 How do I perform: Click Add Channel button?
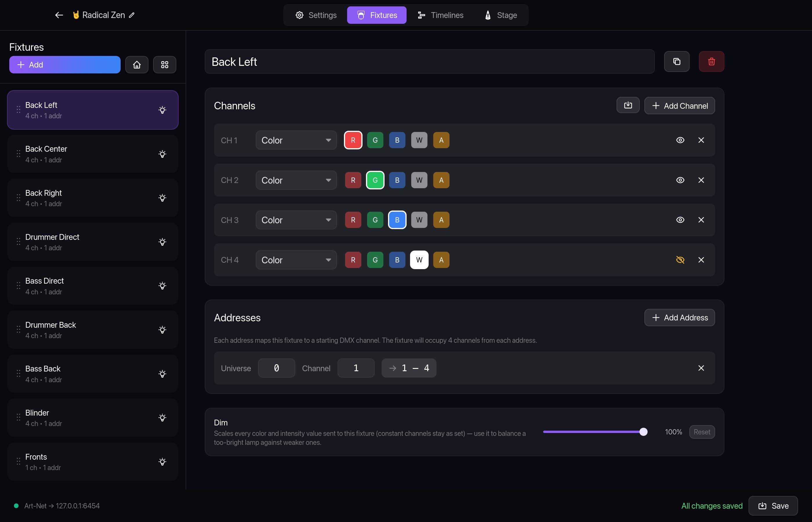click(679, 106)
